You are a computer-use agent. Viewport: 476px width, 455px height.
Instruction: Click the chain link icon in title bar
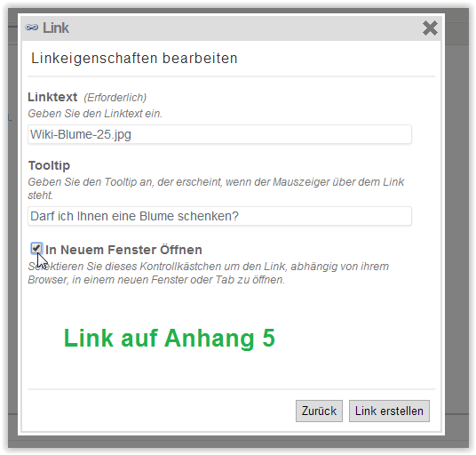(32, 28)
